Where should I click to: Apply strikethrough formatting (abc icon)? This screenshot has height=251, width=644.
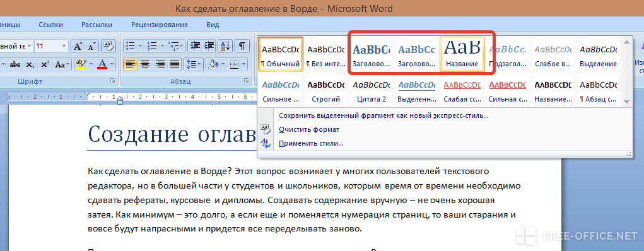pos(15,64)
